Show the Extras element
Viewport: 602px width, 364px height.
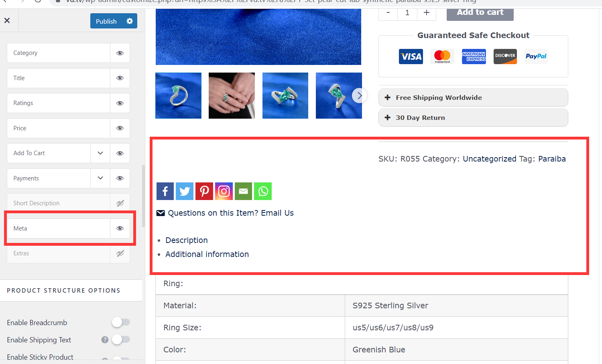(120, 253)
